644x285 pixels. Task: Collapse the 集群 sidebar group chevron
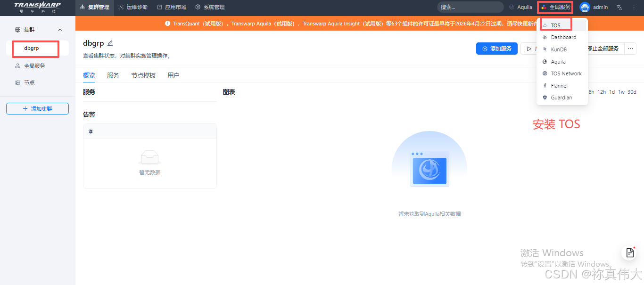pyautogui.click(x=60, y=30)
